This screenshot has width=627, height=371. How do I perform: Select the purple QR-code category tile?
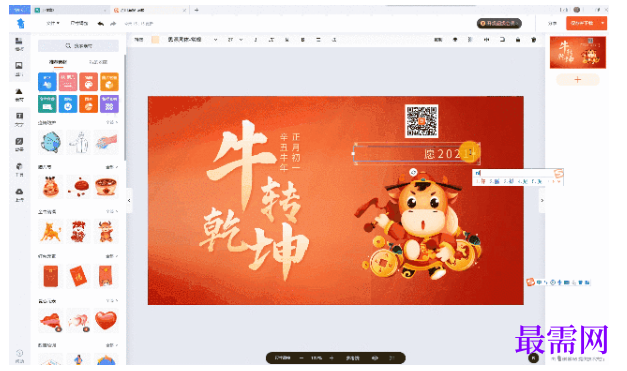click(x=109, y=104)
